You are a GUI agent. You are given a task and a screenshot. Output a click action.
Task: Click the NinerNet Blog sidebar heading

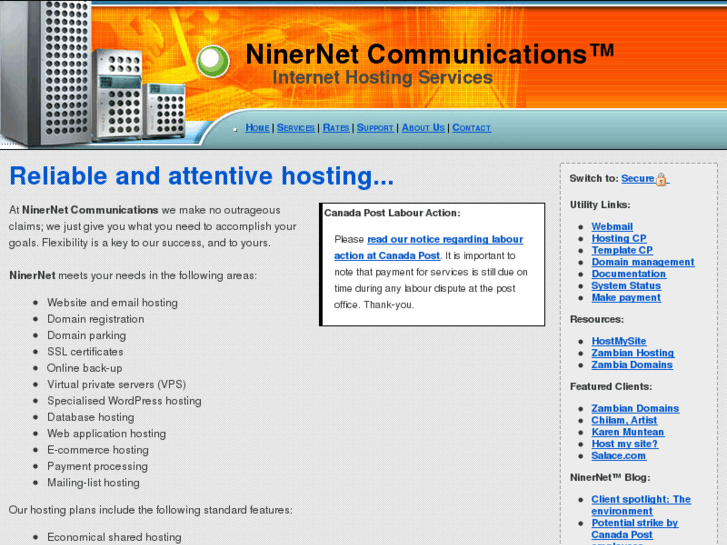coord(610,477)
